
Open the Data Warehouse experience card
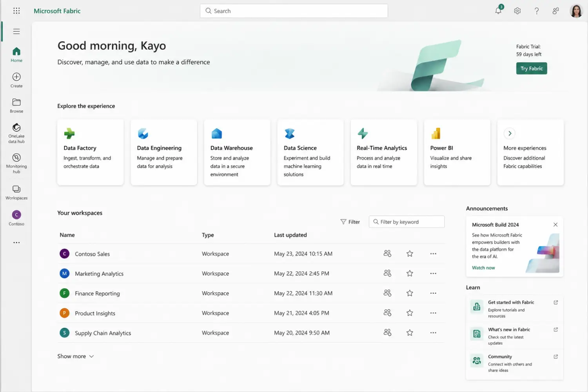tap(237, 152)
